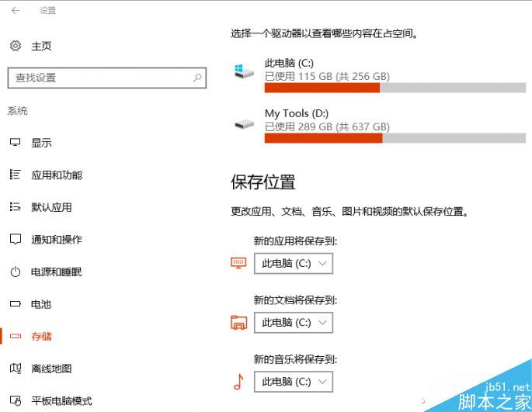Image resolution: width=532 pixels, height=412 pixels.
Task: Click the music note icon
Action: tap(238, 382)
